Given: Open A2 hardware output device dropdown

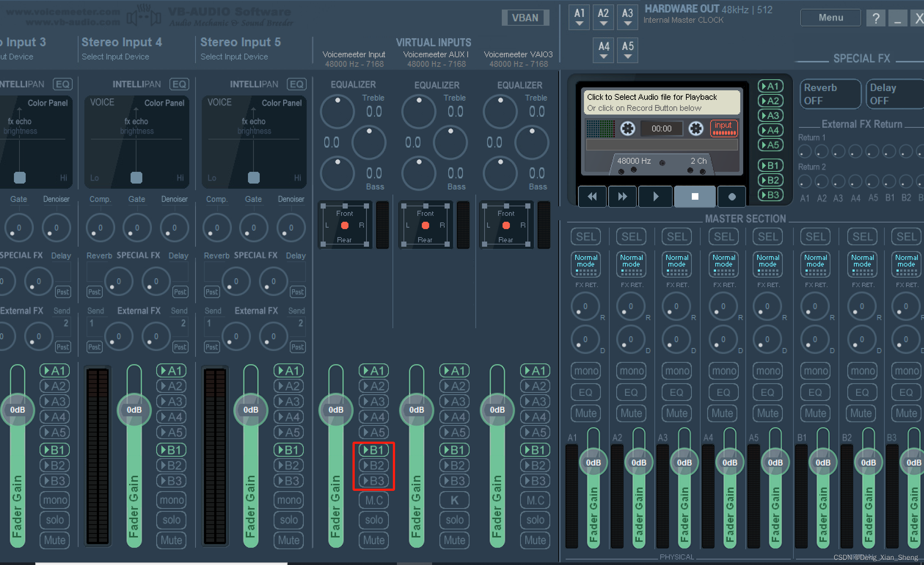Looking at the screenshot, I should pos(603,17).
